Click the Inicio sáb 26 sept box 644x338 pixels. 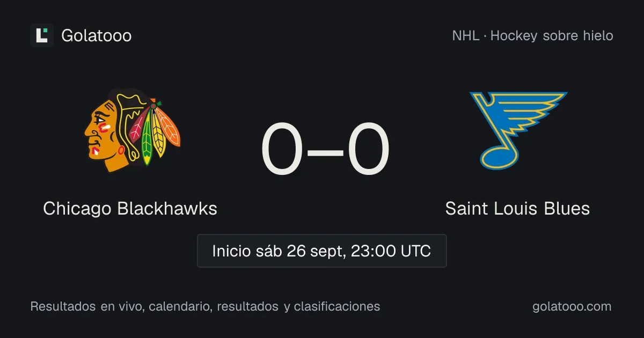322,251
